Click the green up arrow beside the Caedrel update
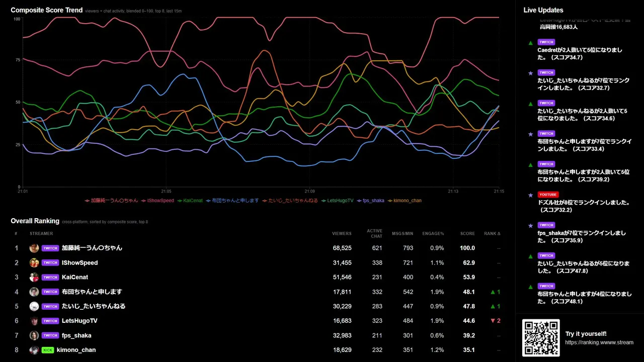The image size is (644, 362). tap(530, 43)
